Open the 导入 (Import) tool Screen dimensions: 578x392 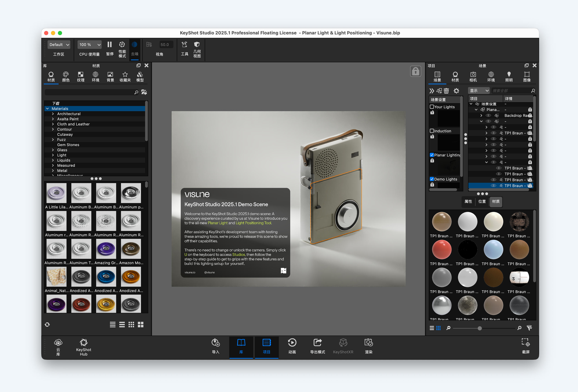coord(215,346)
